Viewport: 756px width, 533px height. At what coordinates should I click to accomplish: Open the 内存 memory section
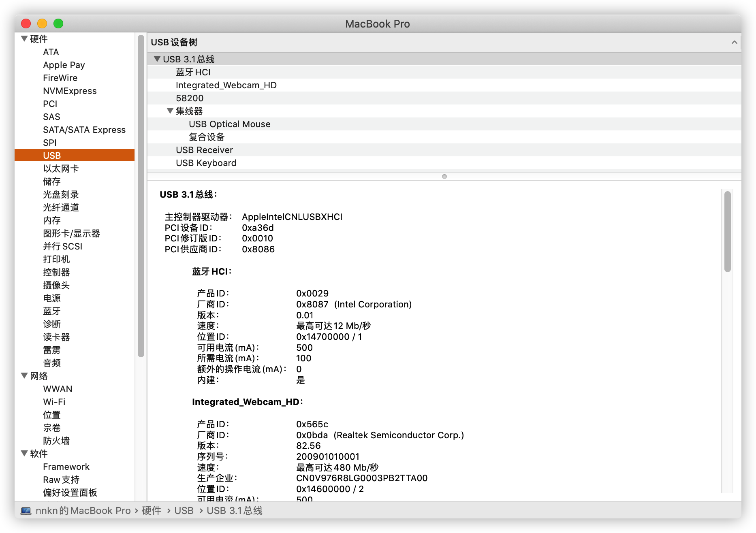[52, 220]
